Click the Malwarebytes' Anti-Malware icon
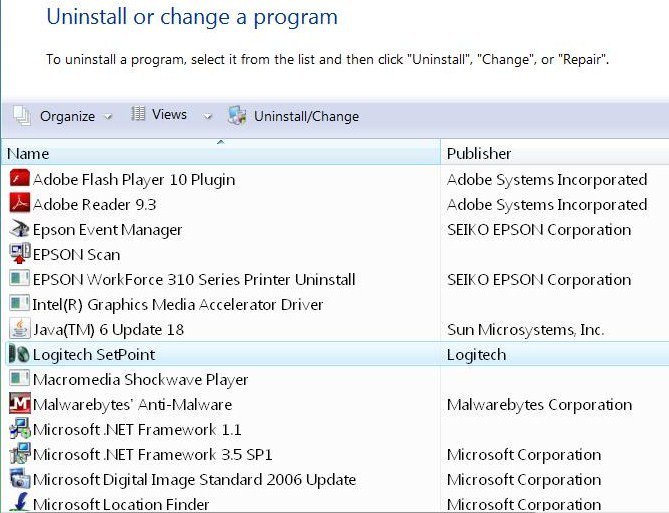This screenshot has height=513, width=669. tap(20, 403)
